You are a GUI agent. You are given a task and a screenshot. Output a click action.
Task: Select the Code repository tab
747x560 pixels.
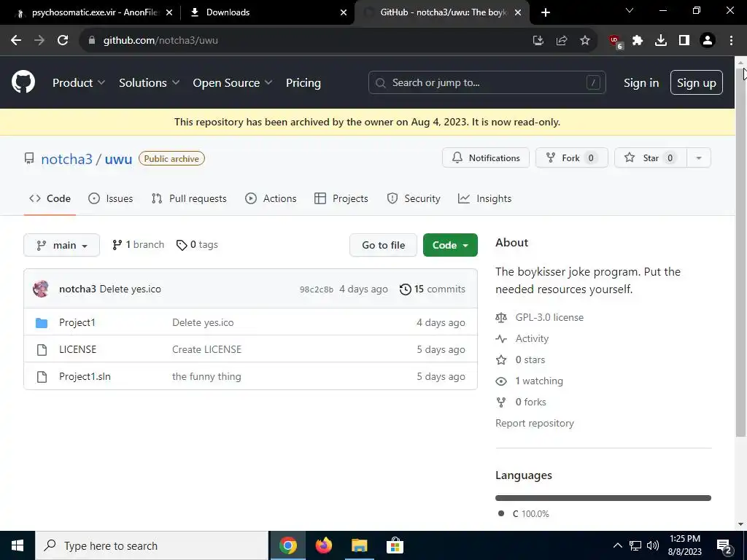[x=50, y=198]
